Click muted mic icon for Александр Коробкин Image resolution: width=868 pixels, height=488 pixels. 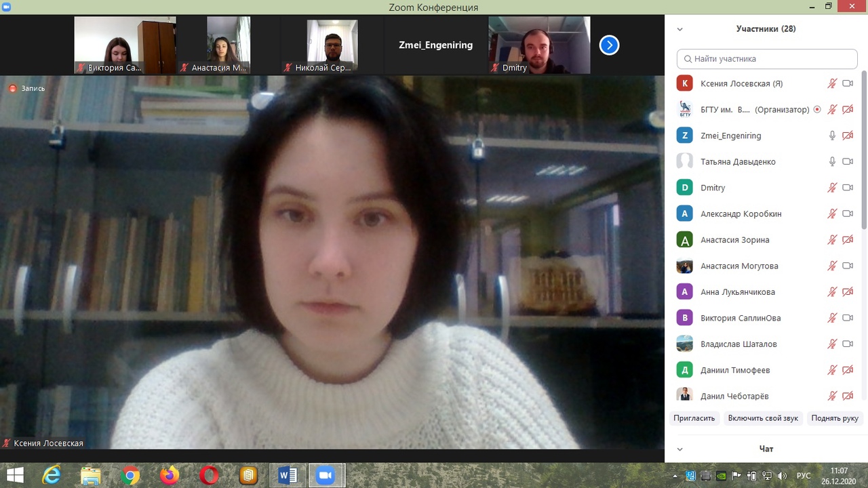tap(832, 213)
